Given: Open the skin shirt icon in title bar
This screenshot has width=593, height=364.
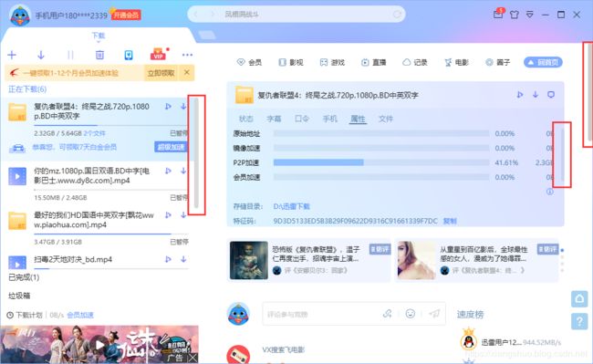Looking at the screenshot, I should coord(515,15).
